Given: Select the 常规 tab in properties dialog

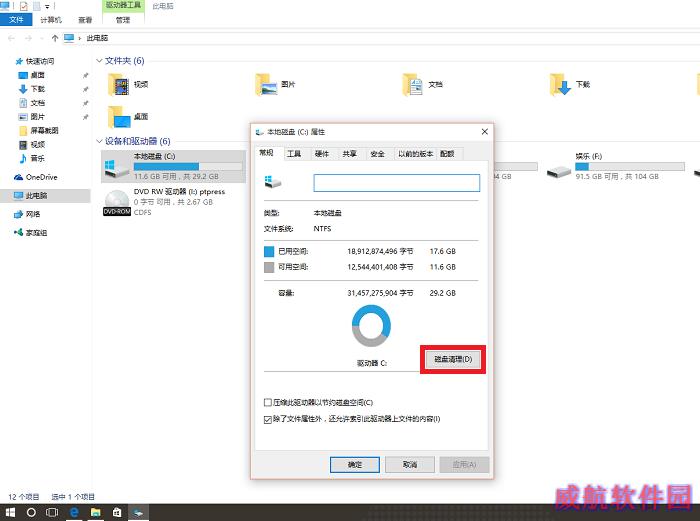Looking at the screenshot, I should point(267,153).
